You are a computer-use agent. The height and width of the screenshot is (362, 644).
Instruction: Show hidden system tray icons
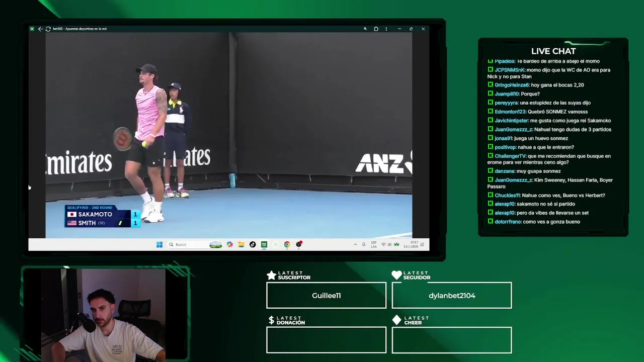pyautogui.click(x=355, y=244)
